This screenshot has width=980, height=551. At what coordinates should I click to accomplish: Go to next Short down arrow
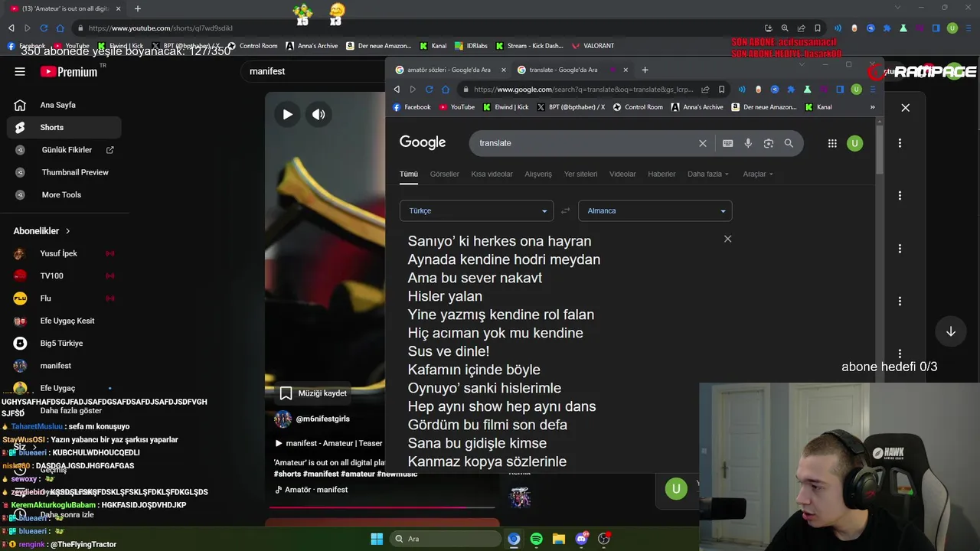point(950,331)
